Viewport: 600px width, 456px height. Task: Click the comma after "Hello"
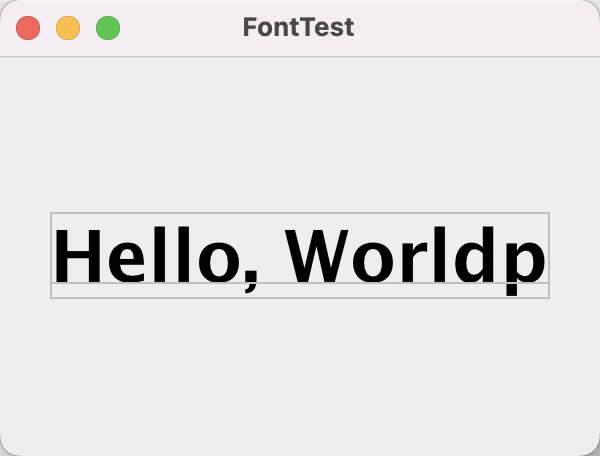[x=251, y=280]
